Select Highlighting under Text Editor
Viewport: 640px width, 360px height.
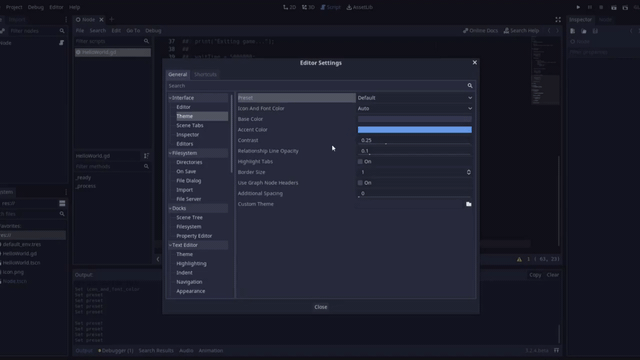point(191,264)
